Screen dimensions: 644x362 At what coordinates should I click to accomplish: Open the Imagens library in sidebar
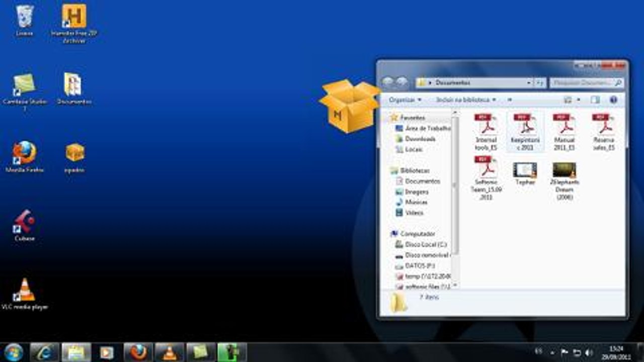click(412, 192)
